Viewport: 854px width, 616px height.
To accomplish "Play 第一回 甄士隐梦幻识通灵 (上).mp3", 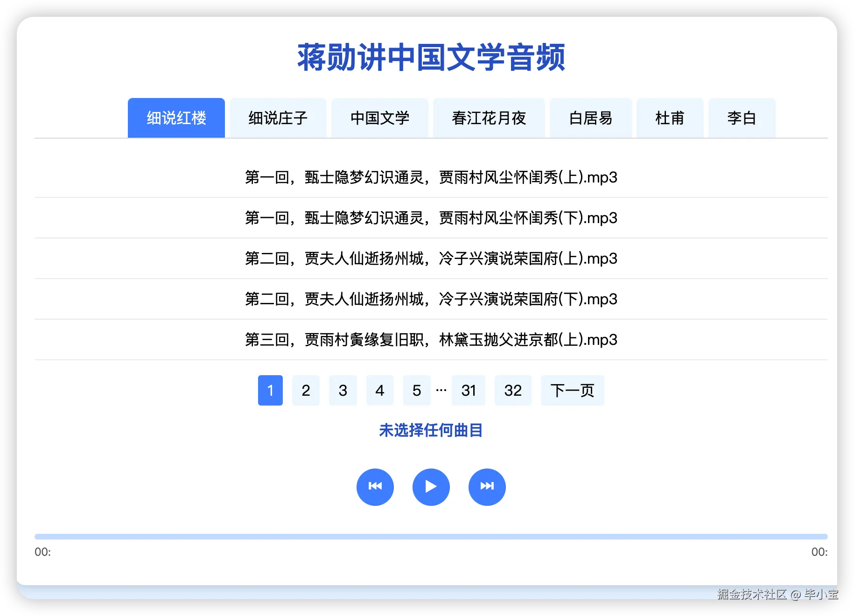I will coord(431,178).
